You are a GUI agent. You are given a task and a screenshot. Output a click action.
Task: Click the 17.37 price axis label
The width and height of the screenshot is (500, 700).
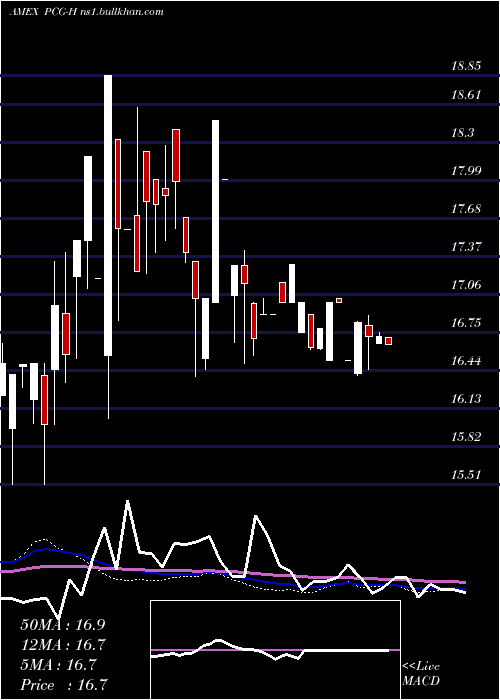tap(466, 246)
